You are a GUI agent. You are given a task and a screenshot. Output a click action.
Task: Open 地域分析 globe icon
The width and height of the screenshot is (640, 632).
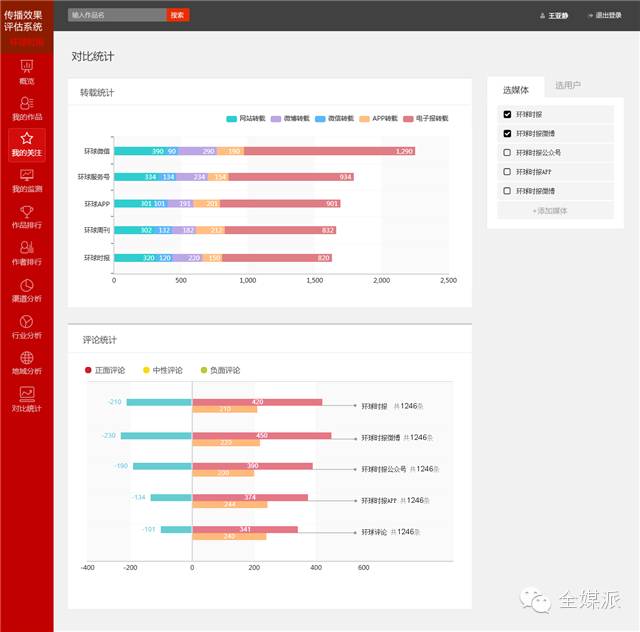point(26,363)
